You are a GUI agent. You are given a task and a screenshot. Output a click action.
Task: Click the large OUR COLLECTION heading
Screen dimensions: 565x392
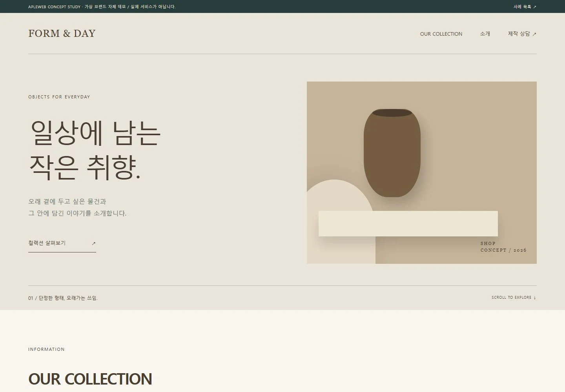coord(90,379)
